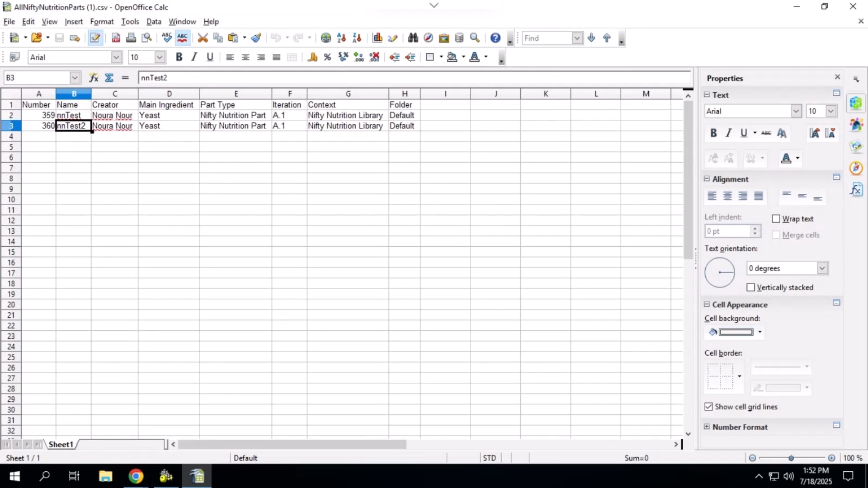Open the Name Box dropdown
Screen dimensions: 868x488
click(75, 78)
